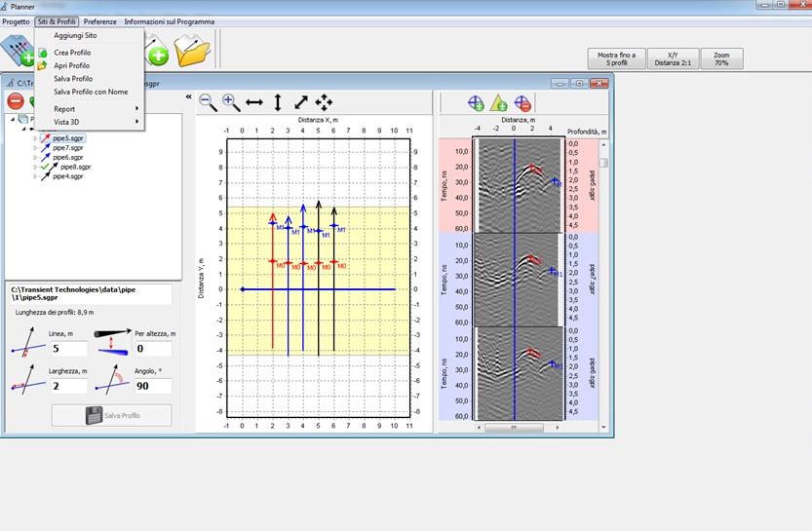Image resolution: width=812 pixels, height=531 pixels.
Task: Click the Angolo input field
Action: [x=152, y=386]
